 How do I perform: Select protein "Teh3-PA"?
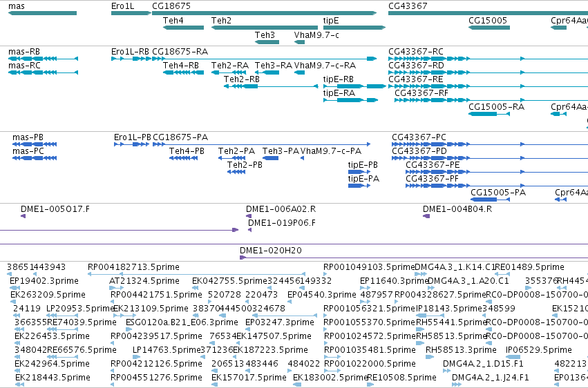(281, 151)
